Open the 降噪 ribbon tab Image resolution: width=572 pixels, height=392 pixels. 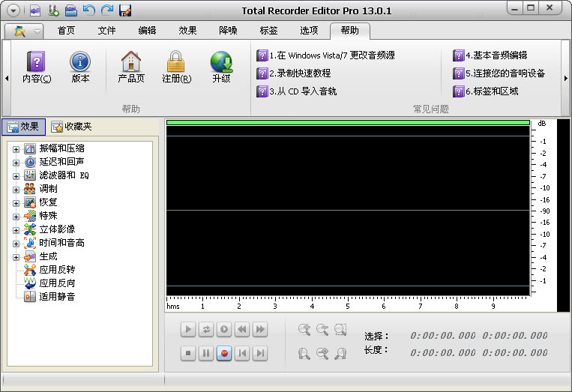tap(228, 31)
